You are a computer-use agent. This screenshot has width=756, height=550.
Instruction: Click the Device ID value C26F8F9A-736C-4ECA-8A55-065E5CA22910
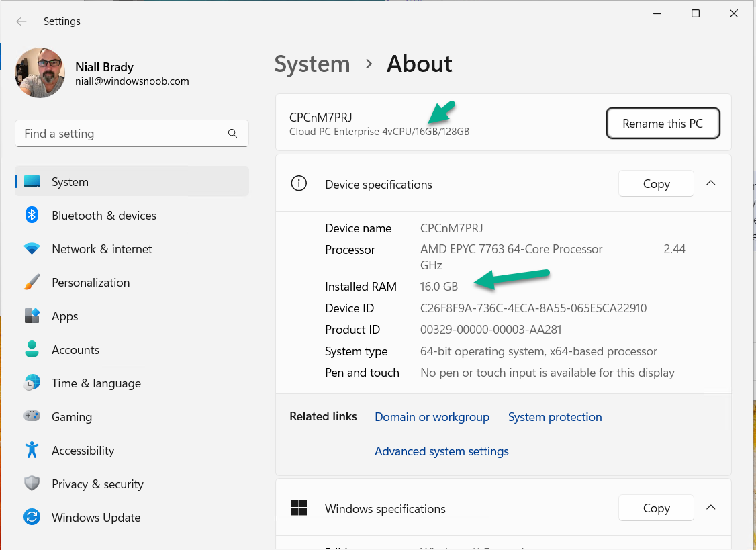click(533, 308)
